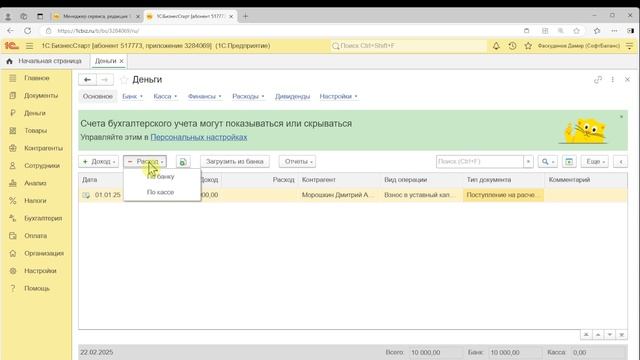Jump to first row arrow button
Viewport: 640px width, 360px height.
[586, 335]
